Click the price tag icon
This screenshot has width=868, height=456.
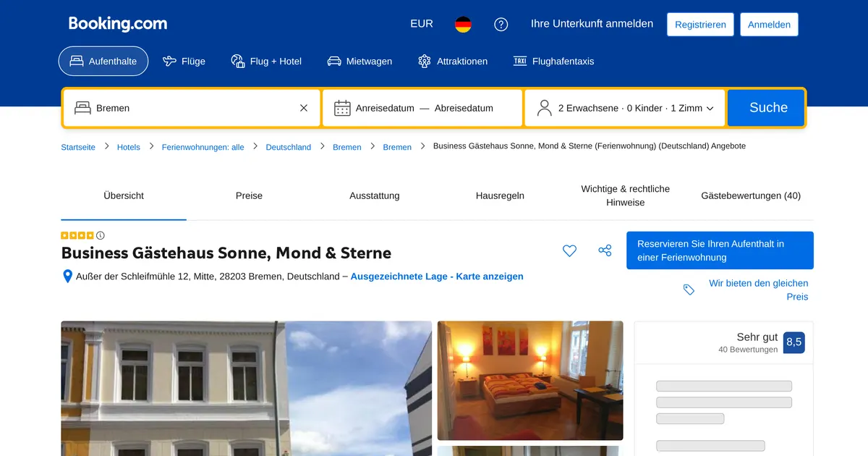pyautogui.click(x=689, y=290)
